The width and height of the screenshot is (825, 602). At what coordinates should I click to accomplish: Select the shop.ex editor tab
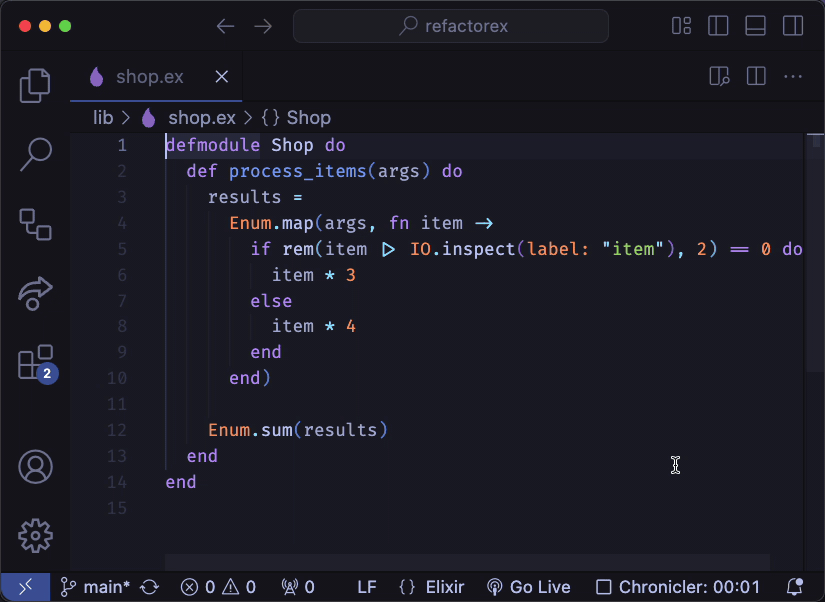149,77
